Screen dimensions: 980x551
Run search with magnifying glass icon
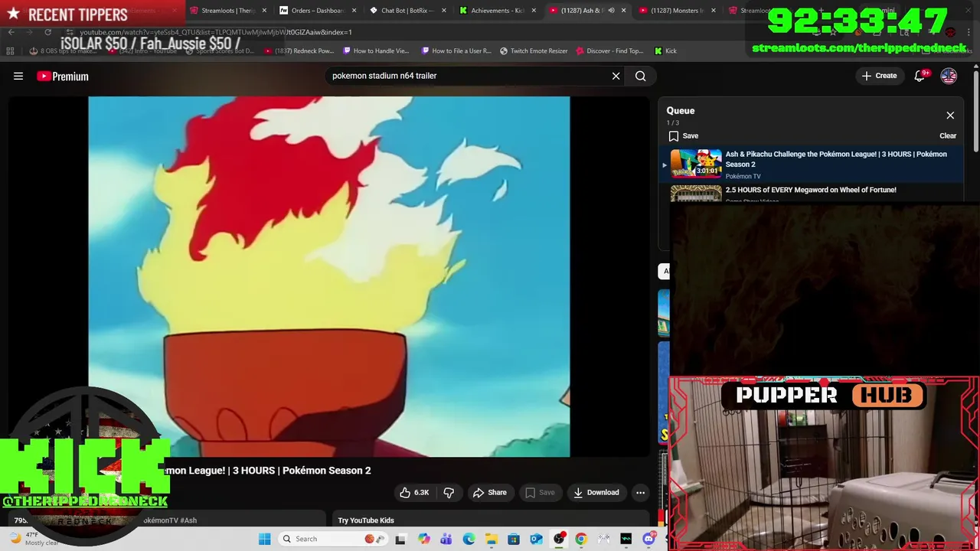point(641,76)
